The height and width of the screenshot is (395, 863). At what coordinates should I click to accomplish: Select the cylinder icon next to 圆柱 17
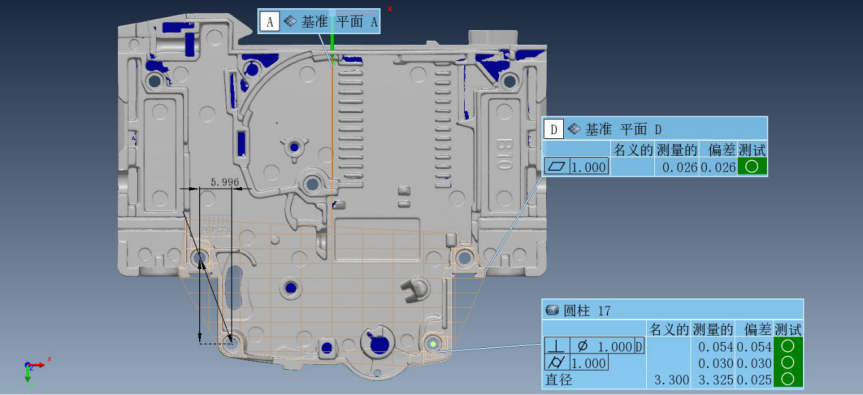point(552,311)
